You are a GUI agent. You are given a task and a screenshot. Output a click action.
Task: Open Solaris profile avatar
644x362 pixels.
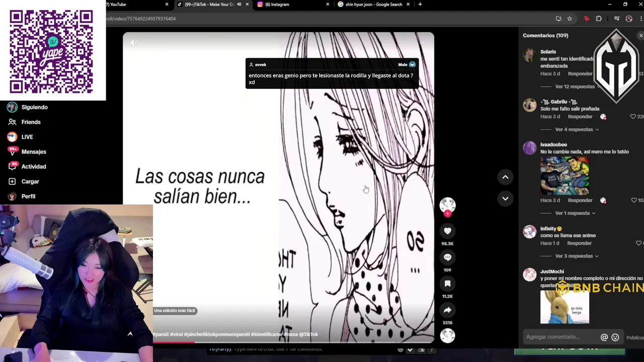click(529, 55)
